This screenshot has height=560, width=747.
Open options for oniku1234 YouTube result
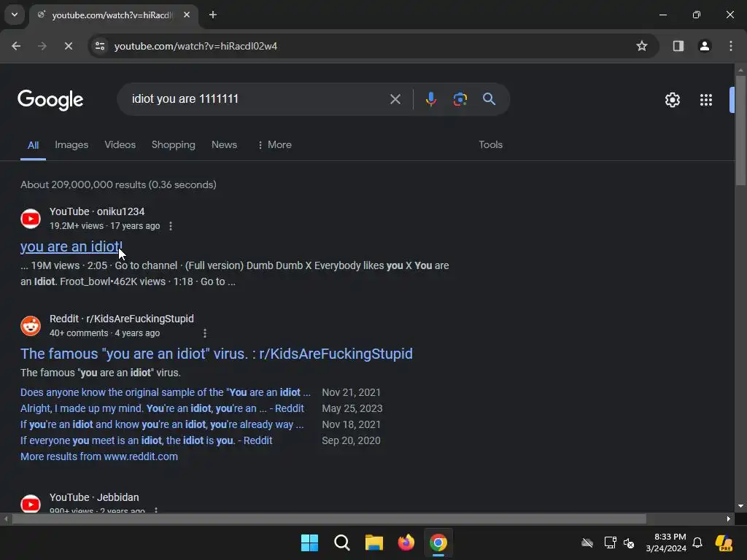(171, 226)
